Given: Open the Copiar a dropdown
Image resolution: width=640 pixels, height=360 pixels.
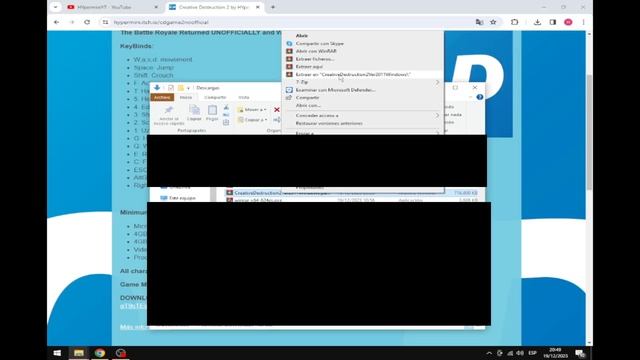Looking at the screenshot, I should click(x=252, y=120).
